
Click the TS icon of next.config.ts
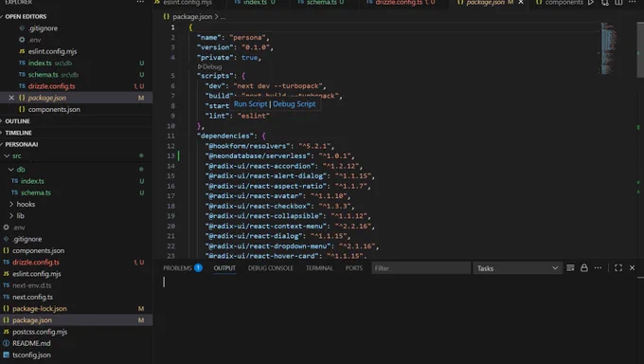[x=7, y=297]
